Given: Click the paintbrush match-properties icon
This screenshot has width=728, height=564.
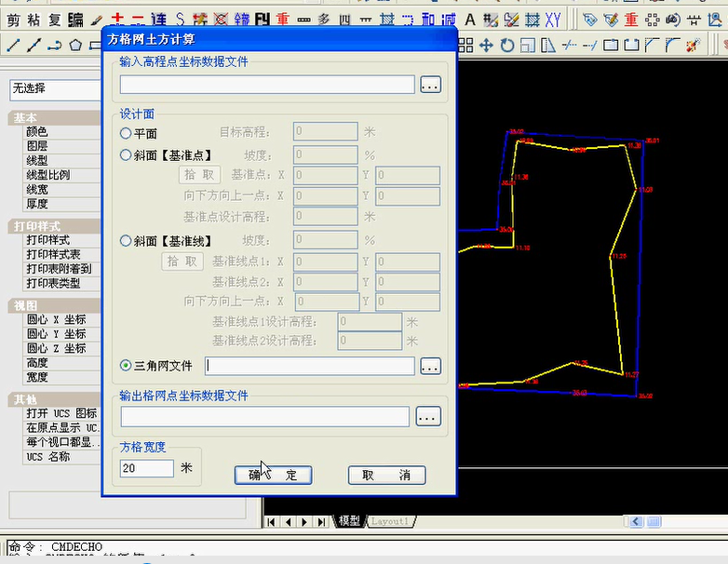Looking at the screenshot, I should (96, 20).
